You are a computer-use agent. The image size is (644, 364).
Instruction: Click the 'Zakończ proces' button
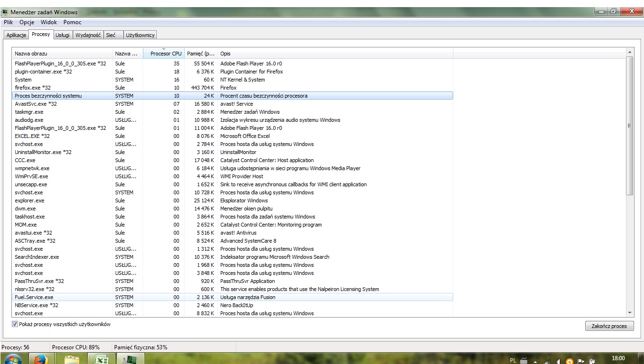click(x=609, y=326)
